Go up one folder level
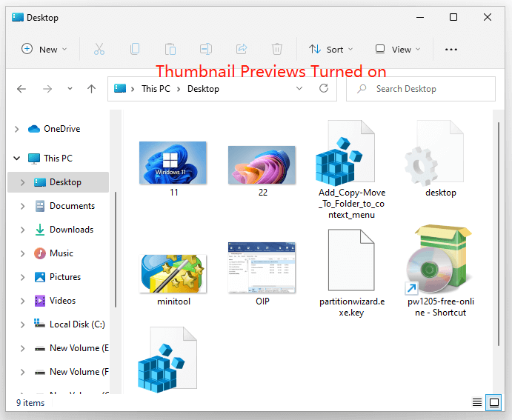 (92, 89)
